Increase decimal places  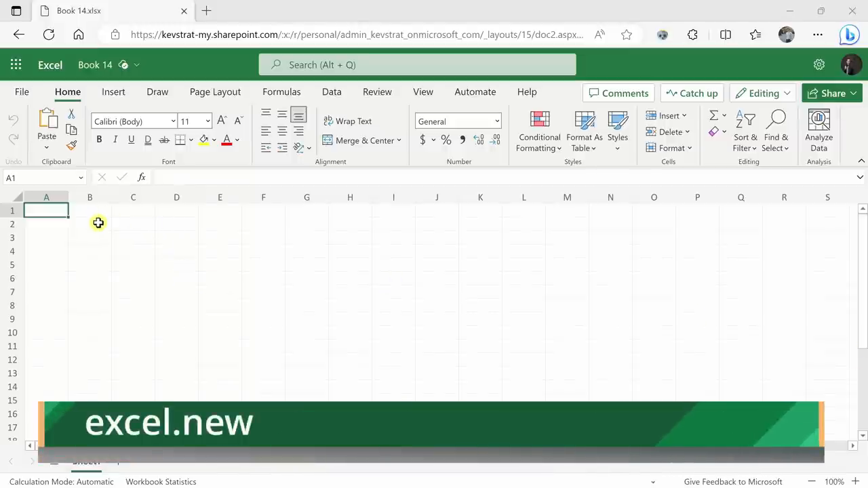479,140
